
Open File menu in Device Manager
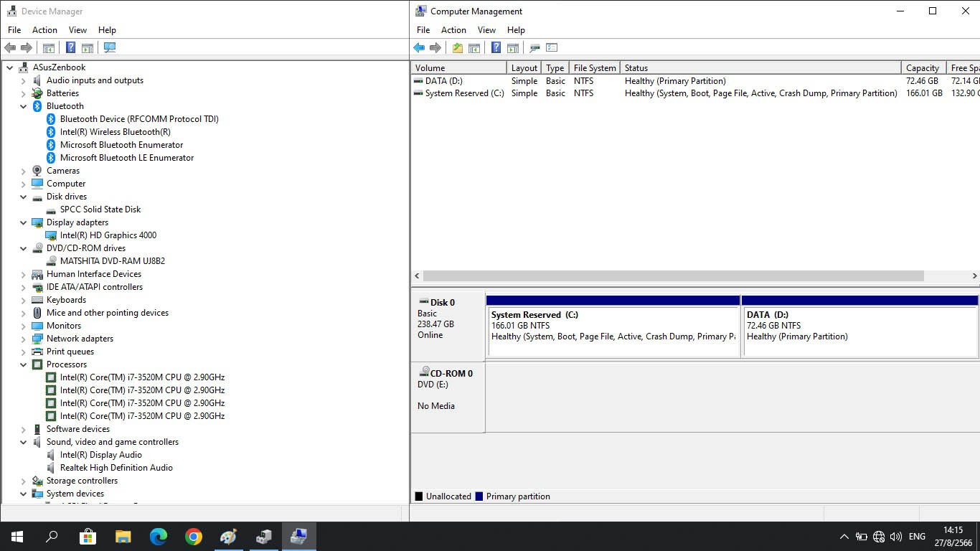(x=14, y=30)
